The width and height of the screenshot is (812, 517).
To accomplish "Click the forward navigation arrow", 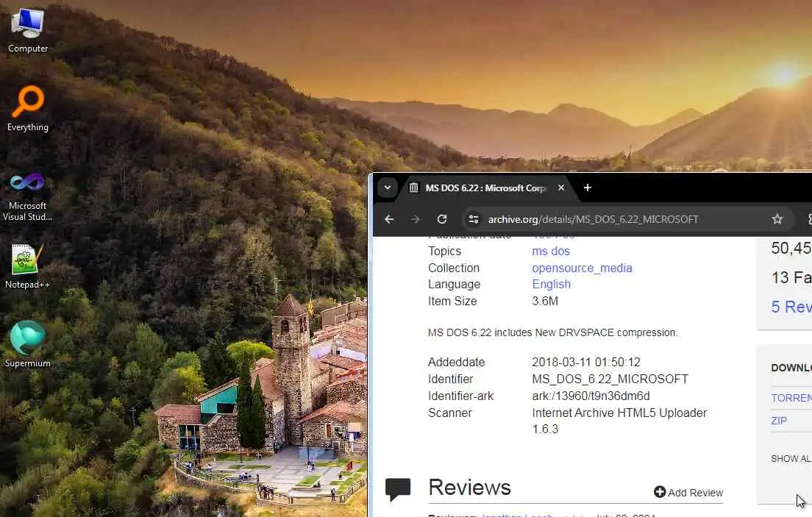I will point(416,219).
